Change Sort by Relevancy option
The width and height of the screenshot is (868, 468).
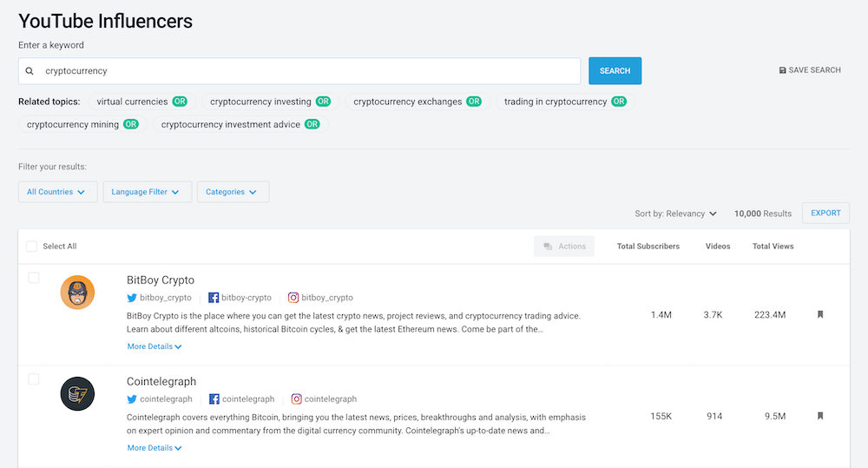click(x=675, y=214)
